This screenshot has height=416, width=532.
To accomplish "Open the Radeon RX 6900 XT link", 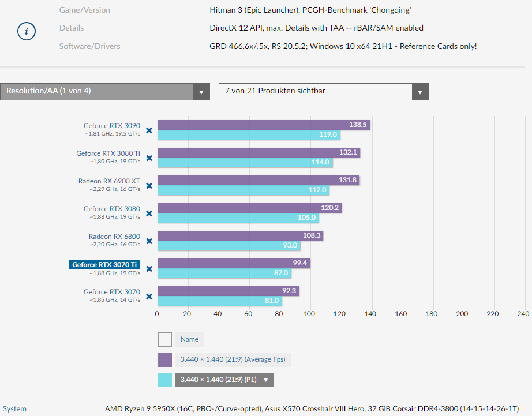I will coord(109,181).
